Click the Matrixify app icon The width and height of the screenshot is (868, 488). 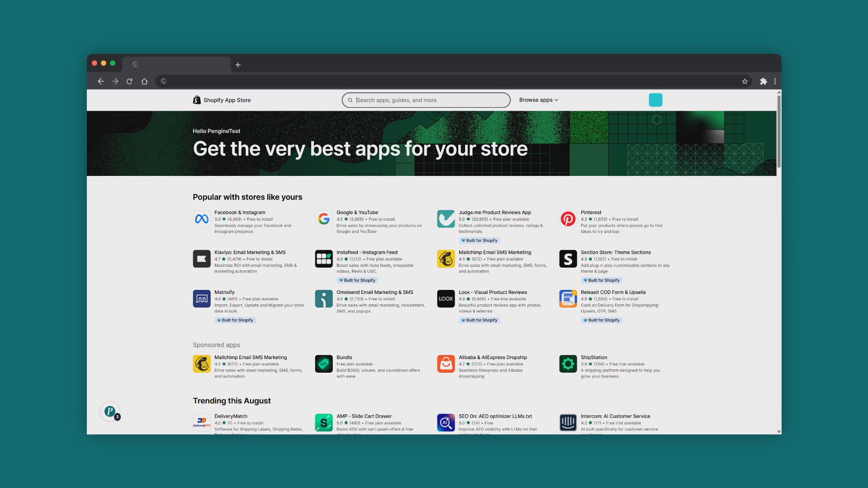[202, 299]
